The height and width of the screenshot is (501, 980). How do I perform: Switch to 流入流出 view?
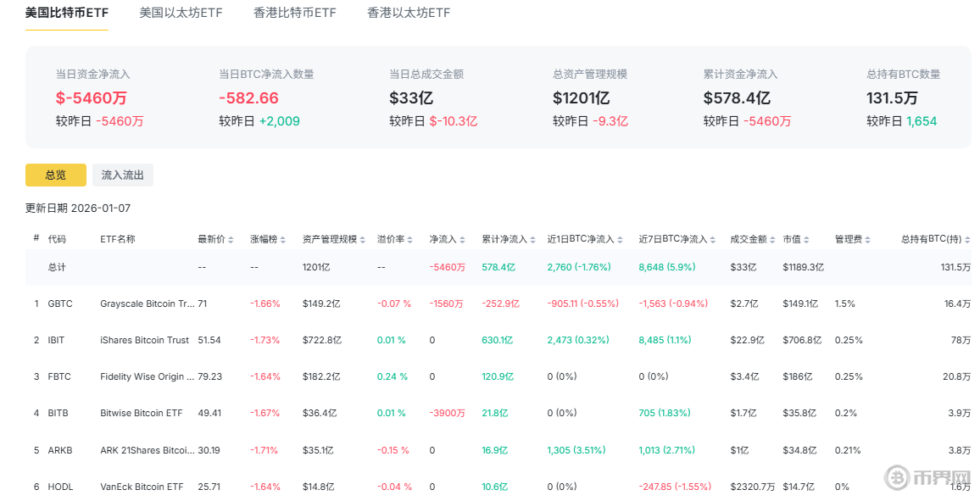[x=123, y=175]
